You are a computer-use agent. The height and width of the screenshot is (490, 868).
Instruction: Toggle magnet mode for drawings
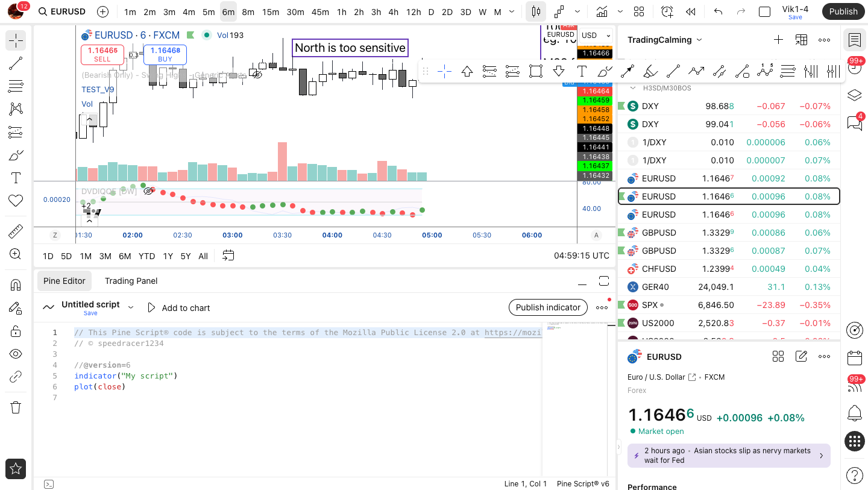16,285
